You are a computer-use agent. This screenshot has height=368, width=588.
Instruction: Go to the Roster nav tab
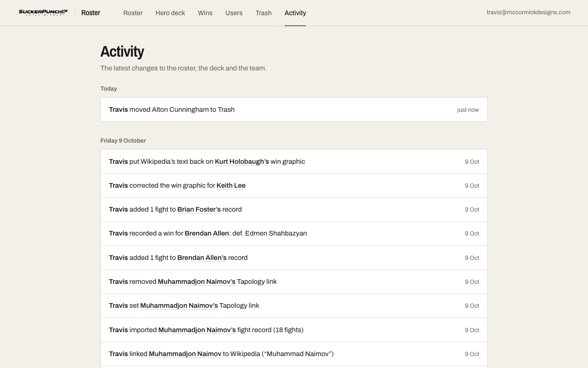click(x=133, y=13)
